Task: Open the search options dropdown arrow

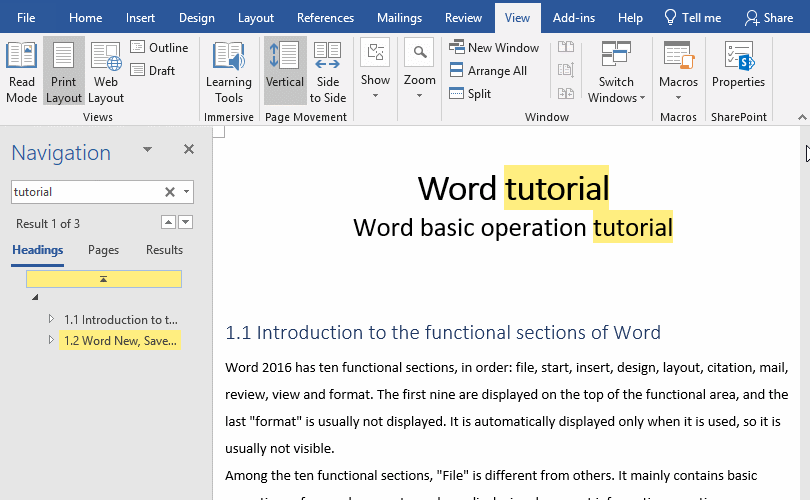Action: tap(186, 192)
